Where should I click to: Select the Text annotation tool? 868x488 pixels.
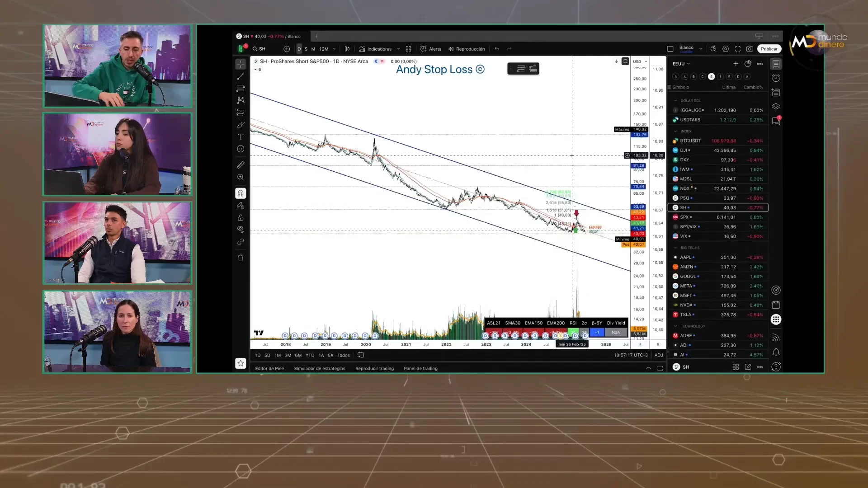(x=241, y=136)
